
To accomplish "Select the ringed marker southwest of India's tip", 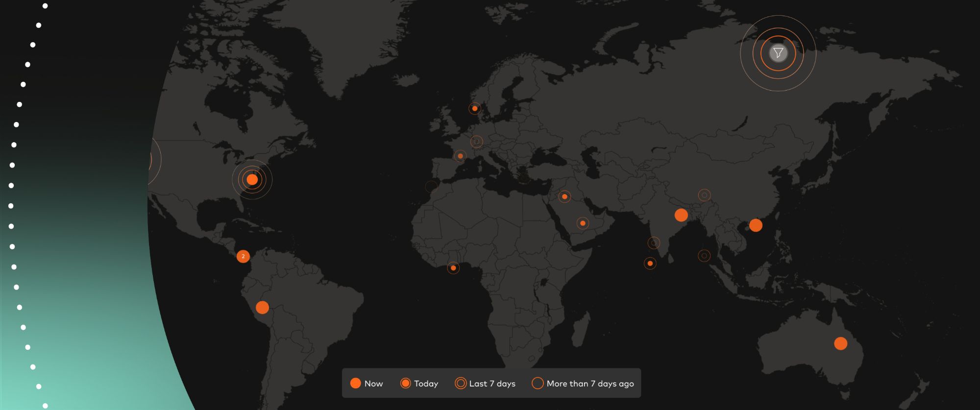I will (650, 264).
